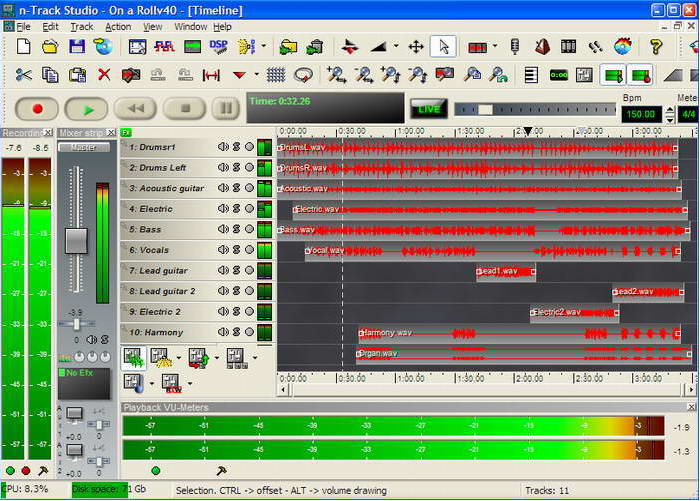Viewport: 700px width, 501px height.
Task: Open the Track menu
Action: 82,27
